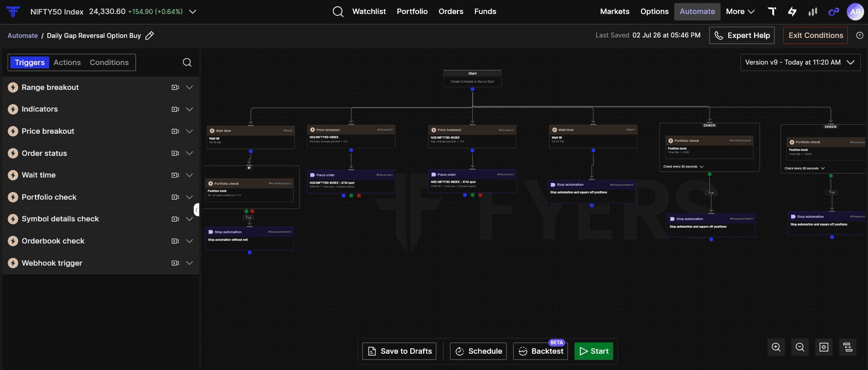Screen dimensions: 868x370
Task: Click the Save to Drafts button
Action: point(399,351)
